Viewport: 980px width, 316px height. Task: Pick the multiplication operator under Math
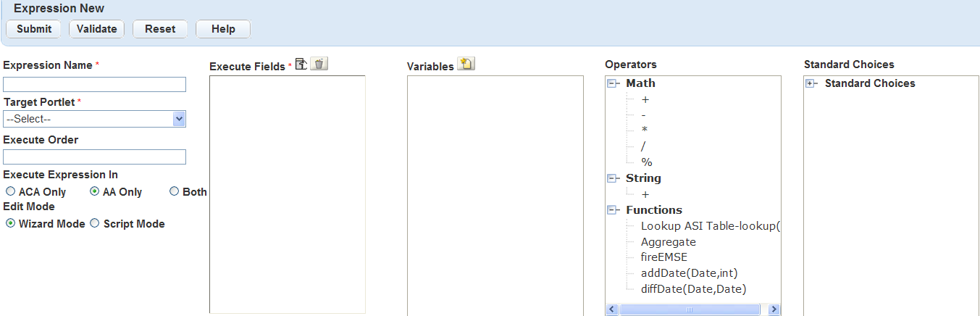pos(645,130)
